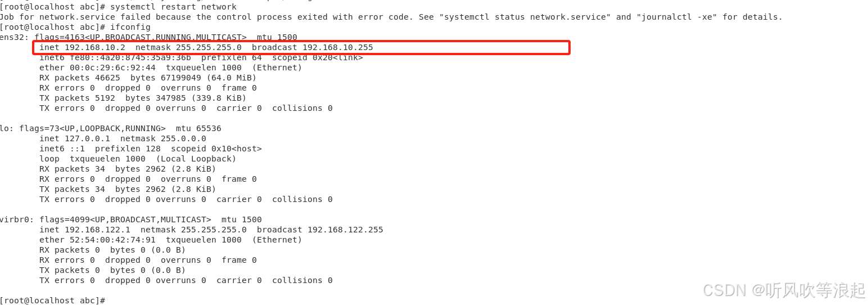Click the virbr0 interface name

(13, 219)
